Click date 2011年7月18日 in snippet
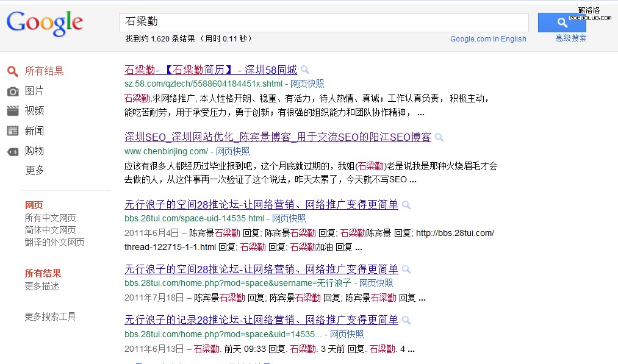The height and width of the screenshot is (364, 618). [154, 298]
